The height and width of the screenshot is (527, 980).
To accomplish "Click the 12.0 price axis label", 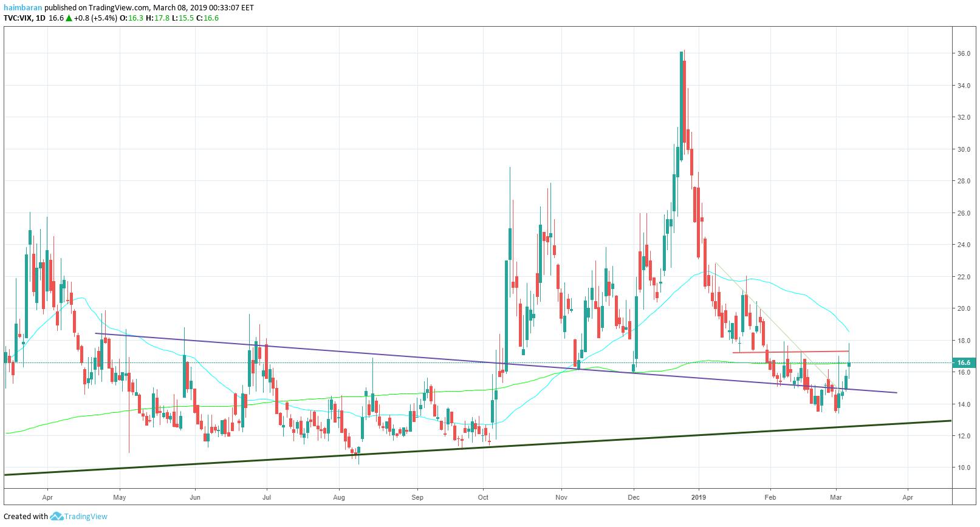I will click(964, 436).
